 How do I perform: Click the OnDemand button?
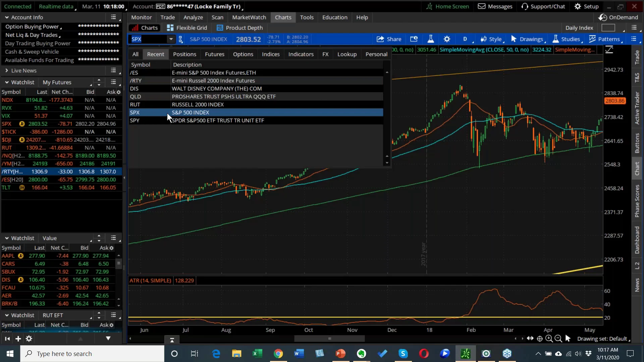(x=618, y=17)
